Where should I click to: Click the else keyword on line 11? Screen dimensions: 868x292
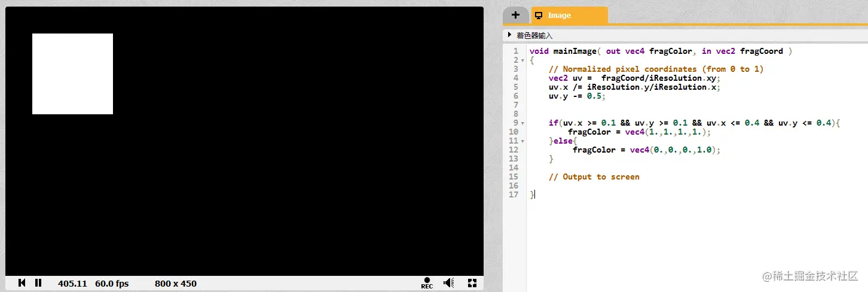pyautogui.click(x=563, y=141)
